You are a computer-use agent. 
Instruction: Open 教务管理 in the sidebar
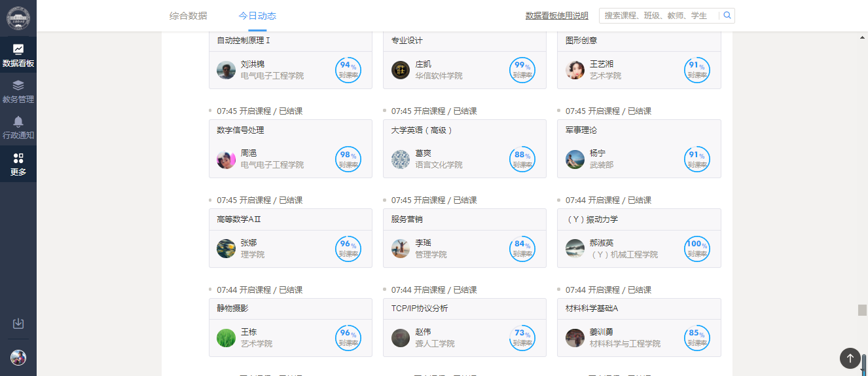point(18,91)
